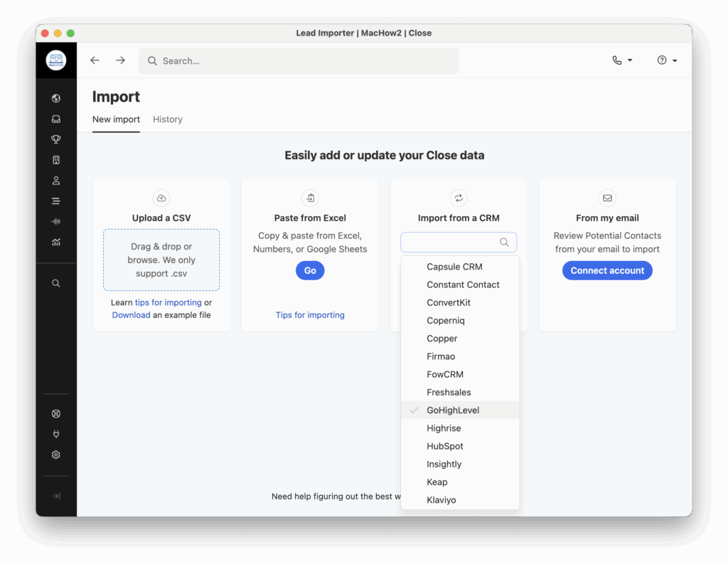This screenshot has width=728, height=564.
Task: Switch to the History tab
Action: (168, 119)
